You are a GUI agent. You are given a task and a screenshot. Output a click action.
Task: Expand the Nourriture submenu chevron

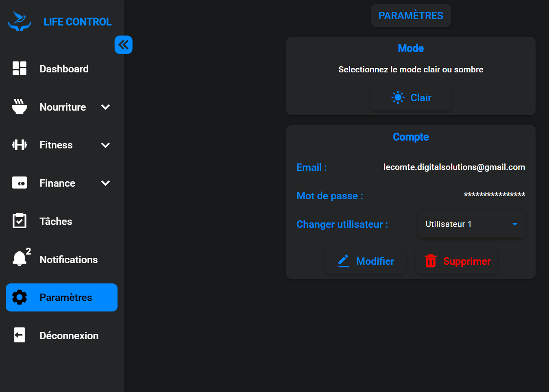[x=105, y=107]
